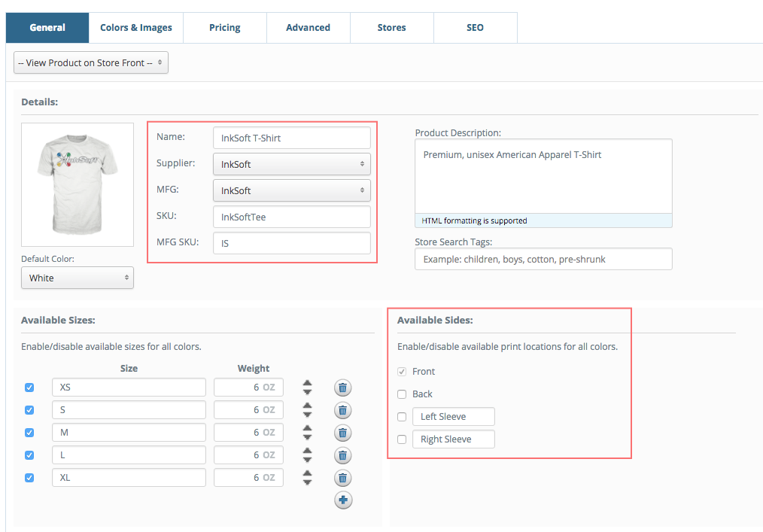Click the XL size name field
Image resolution: width=763 pixels, height=532 pixels.
pos(129,478)
